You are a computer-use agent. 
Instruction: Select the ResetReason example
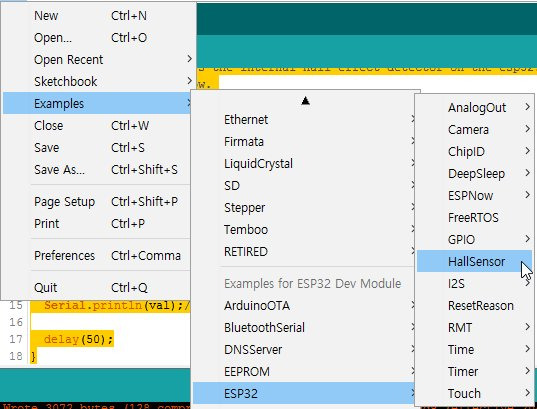tap(474, 305)
